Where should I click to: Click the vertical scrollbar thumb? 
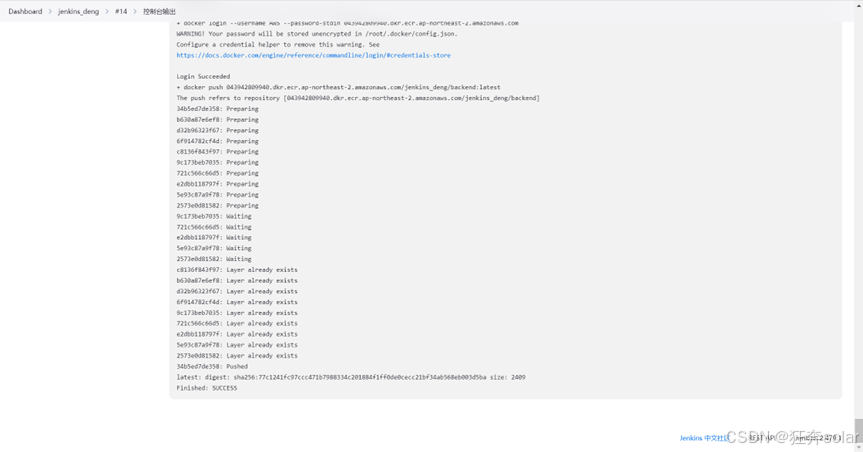point(859,431)
